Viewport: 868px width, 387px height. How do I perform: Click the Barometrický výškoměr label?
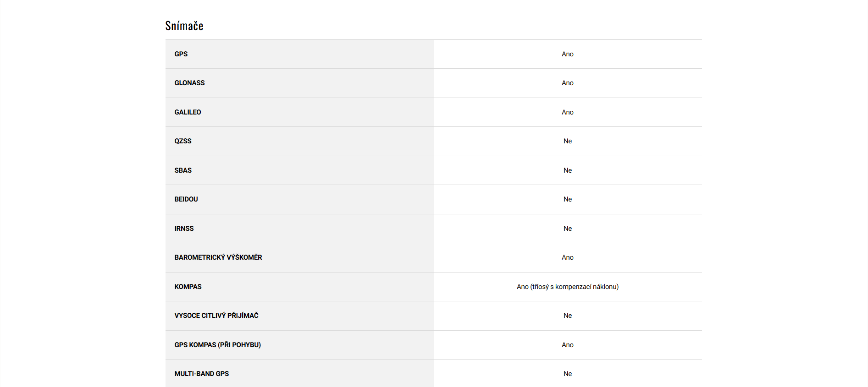(x=218, y=257)
